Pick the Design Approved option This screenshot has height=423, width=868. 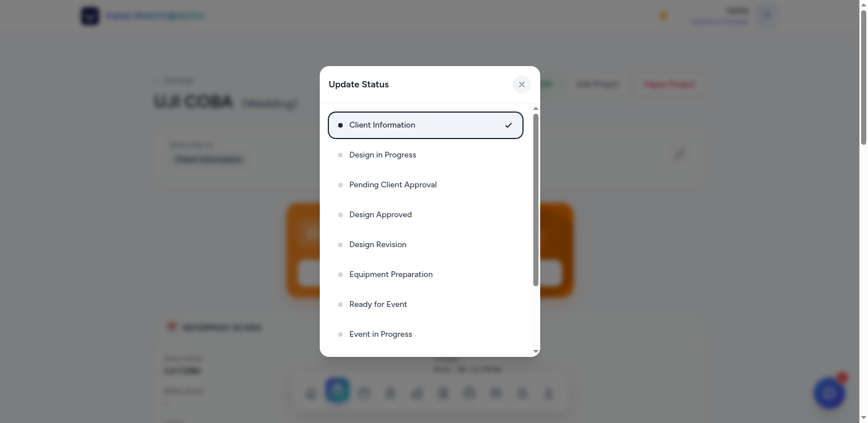click(x=425, y=215)
